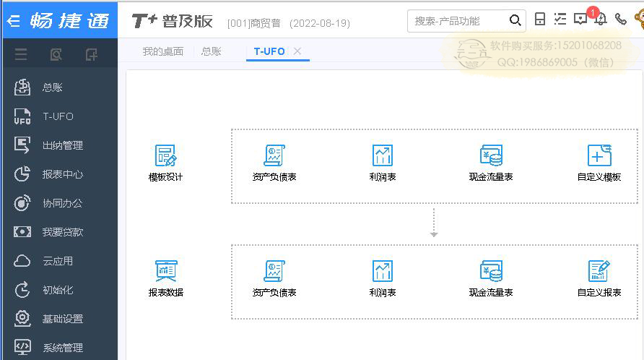This screenshot has height=360, width=644.
Task: Open 利润表 report in lower box
Action: click(x=383, y=278)
